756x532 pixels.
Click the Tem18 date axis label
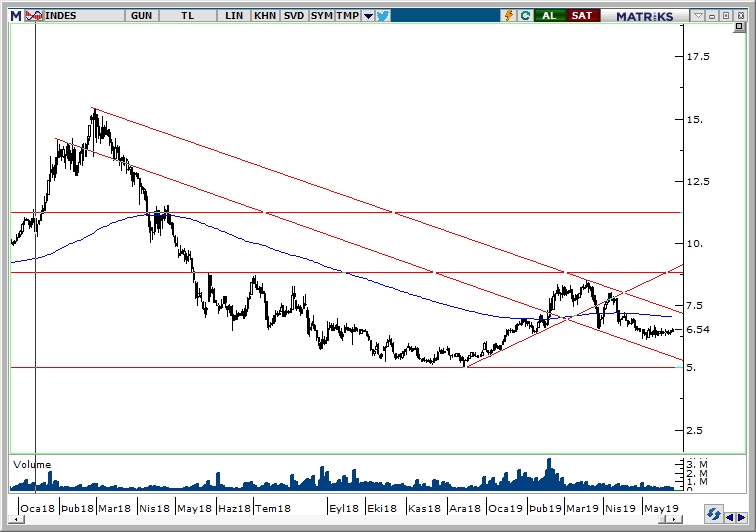coord(273,508)
